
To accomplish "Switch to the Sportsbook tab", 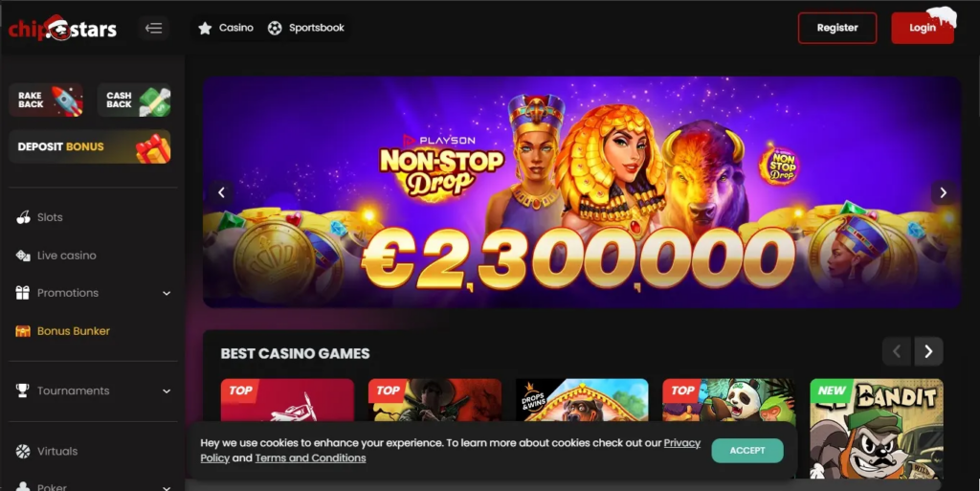I will click(306, 28).
